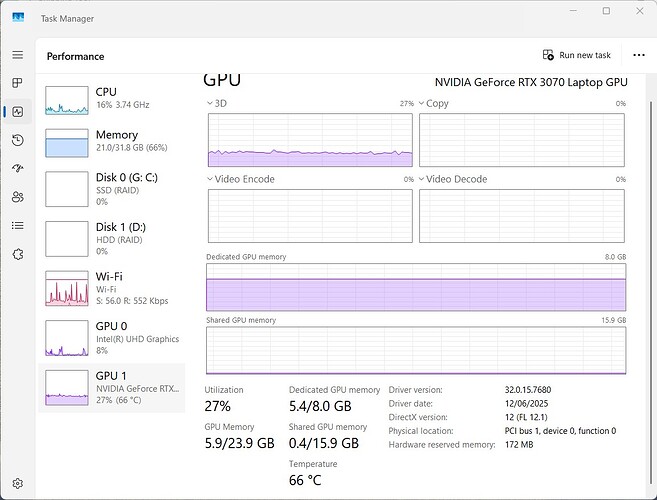This screenshot has height=500, width=657.
Task: Click the Video Encode engine graph
Action: 310,216
